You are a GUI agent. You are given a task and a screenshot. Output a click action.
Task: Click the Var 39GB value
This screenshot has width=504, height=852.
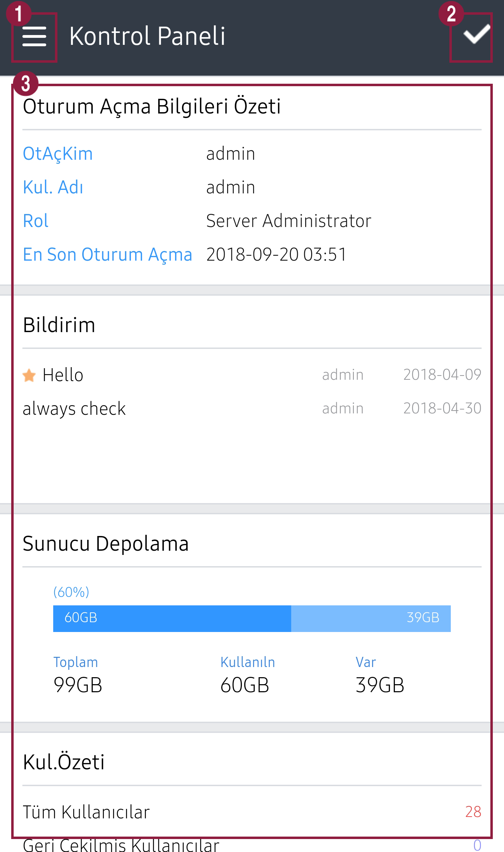pos(380,685)
